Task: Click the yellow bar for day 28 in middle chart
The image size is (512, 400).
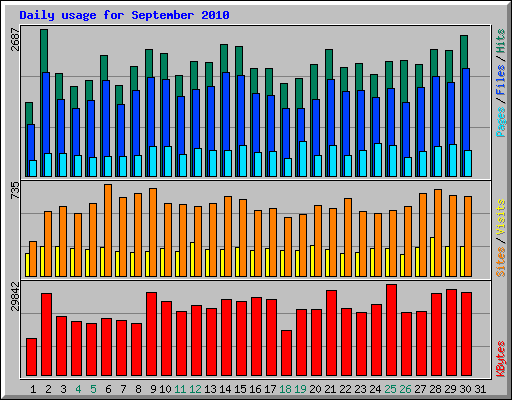Action: pyautogui.click(x=432, y=257)
